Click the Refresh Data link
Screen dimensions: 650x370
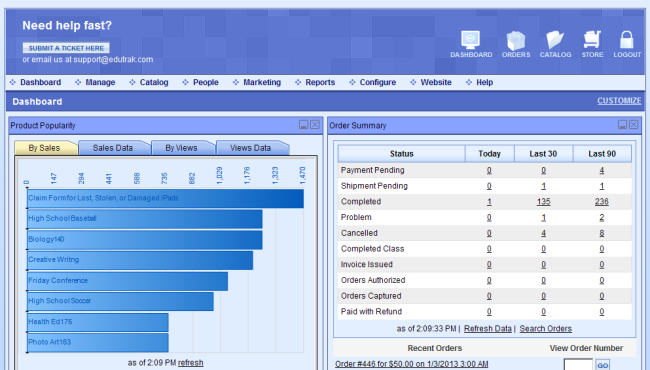(488, 329)
